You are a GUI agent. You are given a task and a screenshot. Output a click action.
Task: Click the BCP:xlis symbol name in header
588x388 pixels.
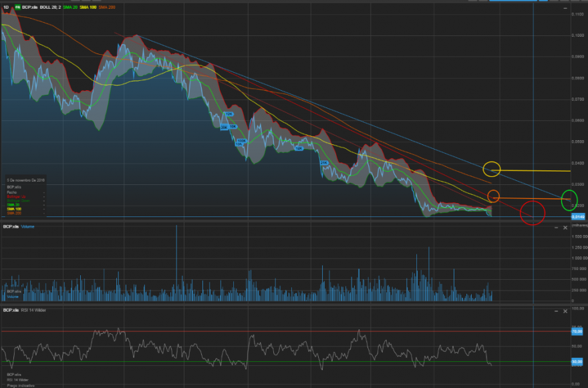click(29, 7)
